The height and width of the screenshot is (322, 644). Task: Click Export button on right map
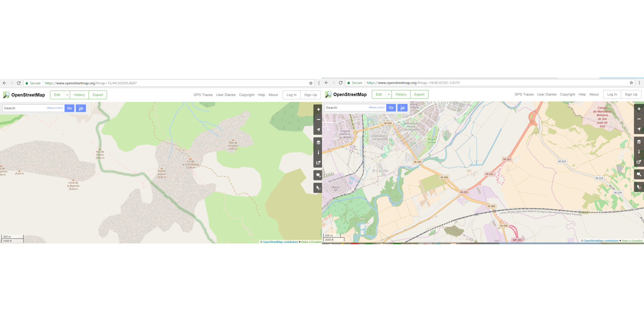point(419,94)
